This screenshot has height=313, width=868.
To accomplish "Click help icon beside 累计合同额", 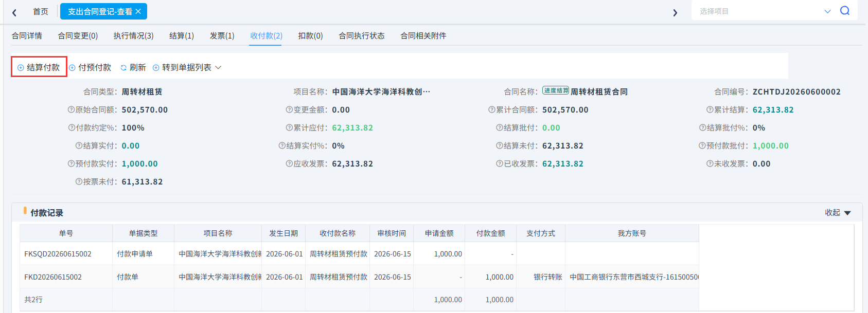I will point(492,110).
